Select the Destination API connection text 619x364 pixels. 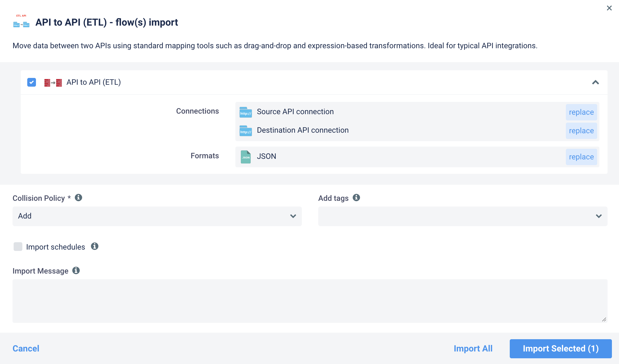coord(303,130)
